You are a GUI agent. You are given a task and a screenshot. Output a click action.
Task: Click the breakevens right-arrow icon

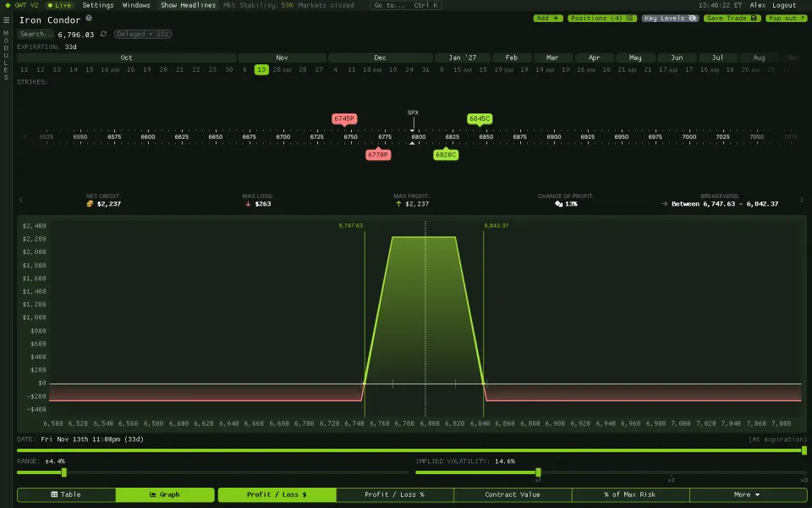pyautogui.click(x=665, y=204)
